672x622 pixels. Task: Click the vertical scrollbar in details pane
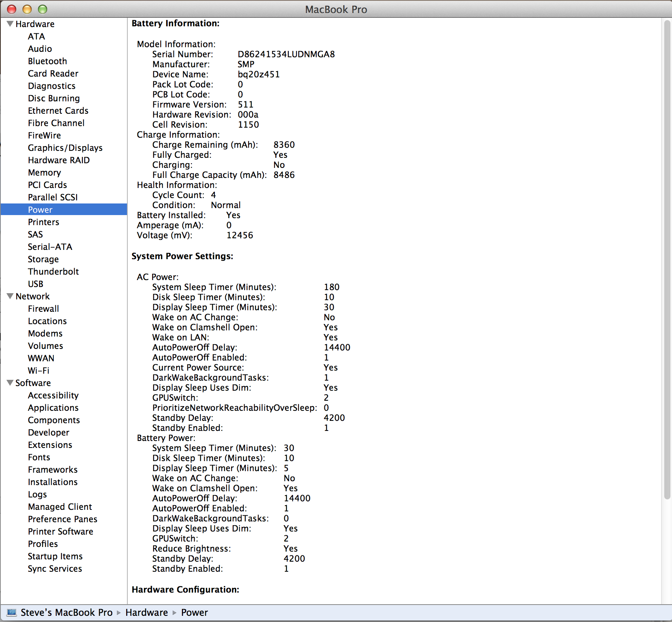coord(667,259)
